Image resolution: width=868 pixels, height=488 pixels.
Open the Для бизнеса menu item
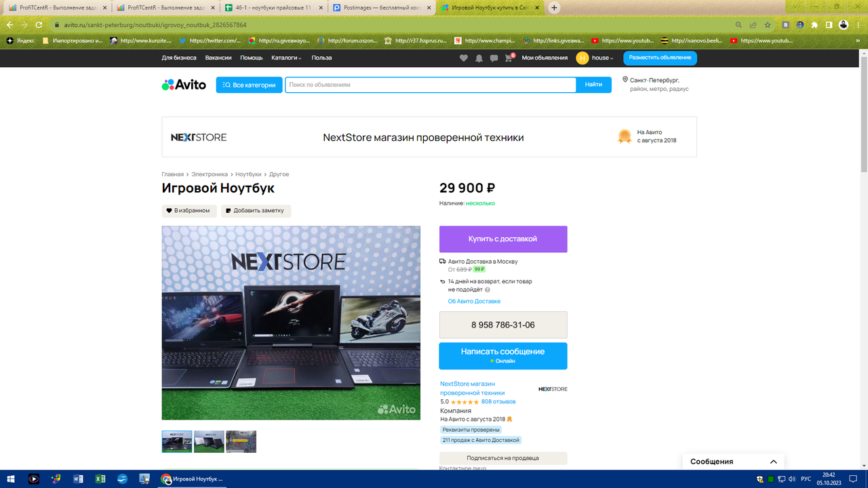(x=179, y=58)
